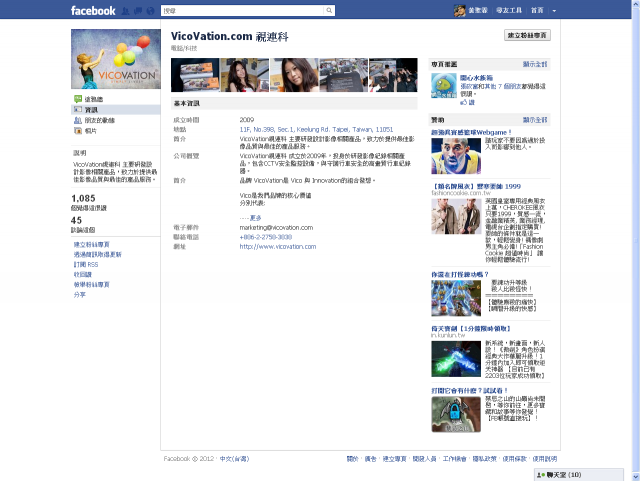640x481 pixels.
Task: Open the 關於 About footer link
Action: pos(352,459)
